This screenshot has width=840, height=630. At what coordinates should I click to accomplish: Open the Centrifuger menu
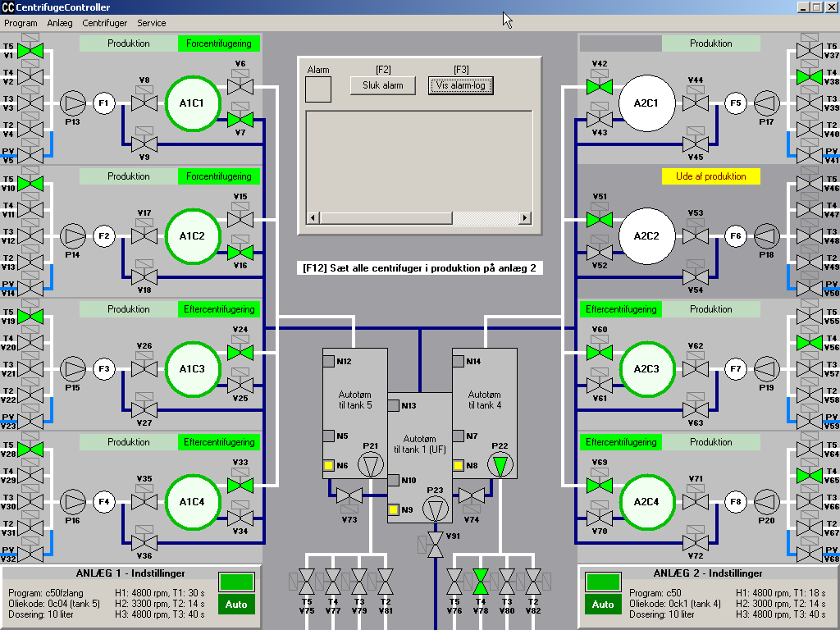(104, 23)
